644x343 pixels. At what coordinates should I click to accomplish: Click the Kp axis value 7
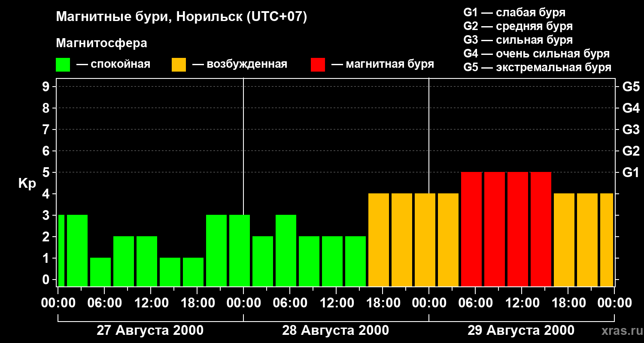coord(47,129)
